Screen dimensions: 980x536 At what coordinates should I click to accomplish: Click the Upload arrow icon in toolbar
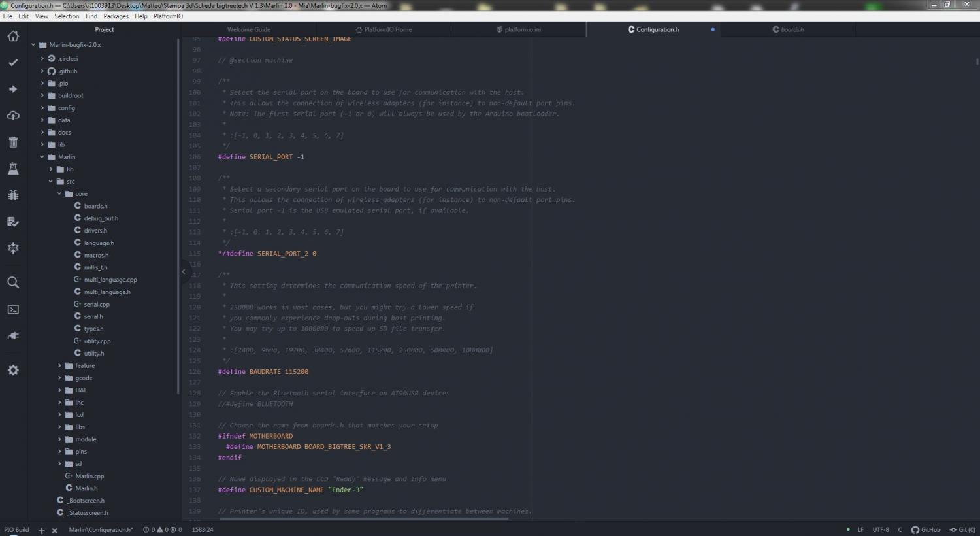(13, 89)
